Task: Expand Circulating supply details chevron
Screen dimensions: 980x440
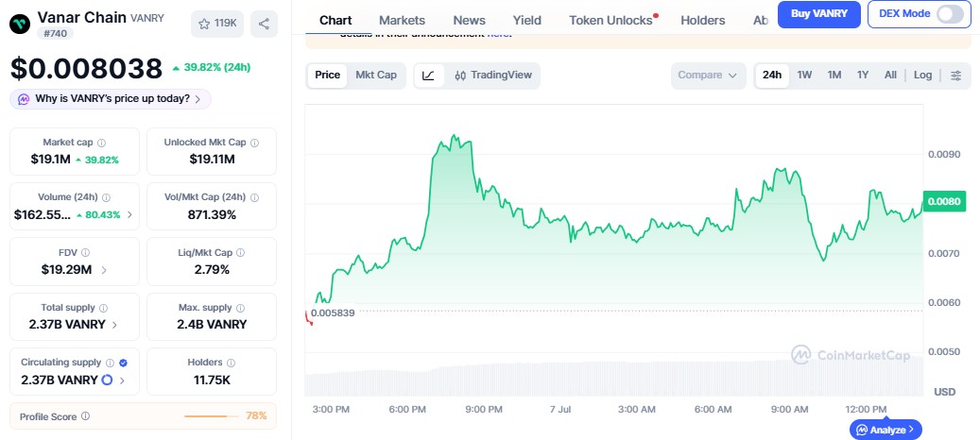Action: (122, 381)
